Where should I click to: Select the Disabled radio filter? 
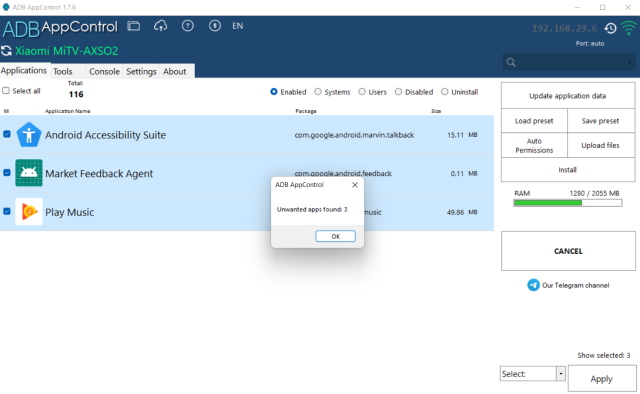(398, 92)
